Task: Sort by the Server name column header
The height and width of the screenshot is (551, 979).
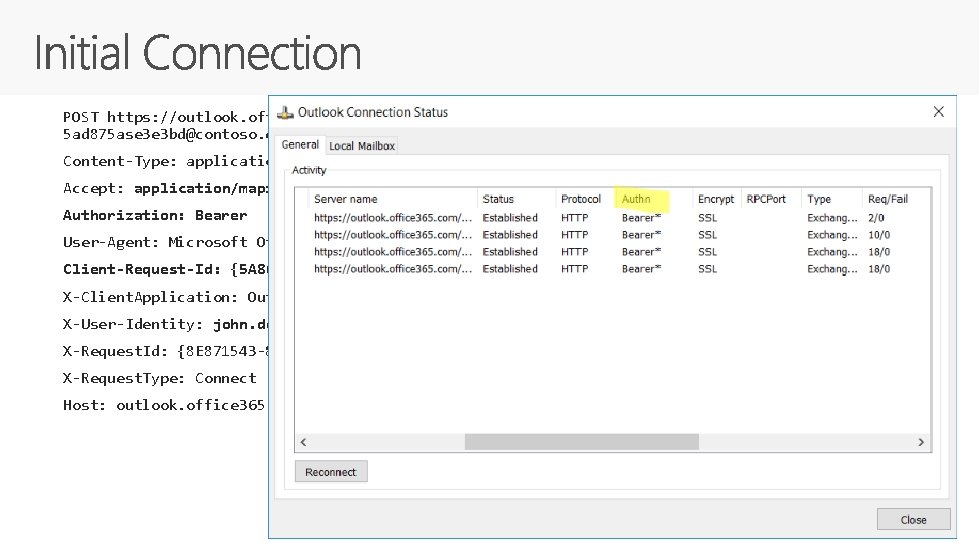Action: (394, 199)
